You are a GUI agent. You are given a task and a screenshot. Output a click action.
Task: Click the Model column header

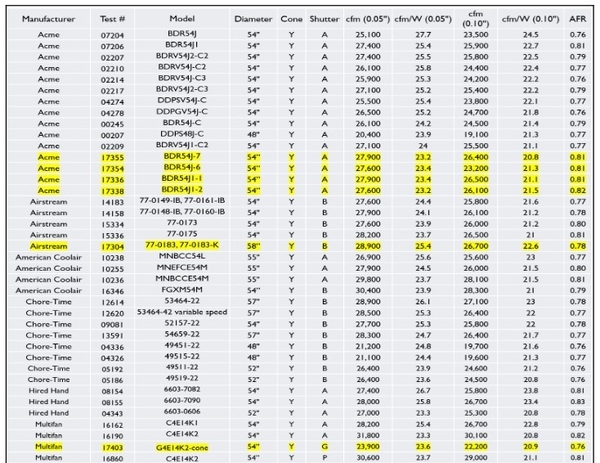(x=182, y=18)
